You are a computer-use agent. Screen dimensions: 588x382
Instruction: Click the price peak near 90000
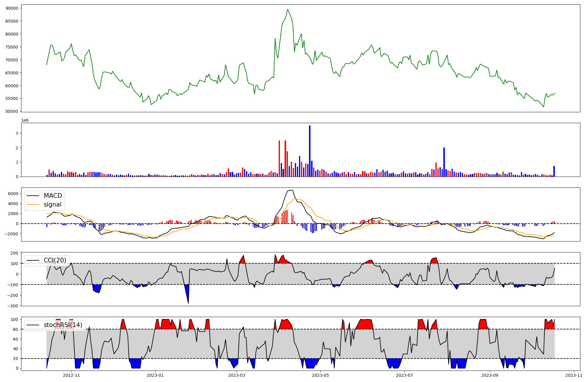point(288,9)
